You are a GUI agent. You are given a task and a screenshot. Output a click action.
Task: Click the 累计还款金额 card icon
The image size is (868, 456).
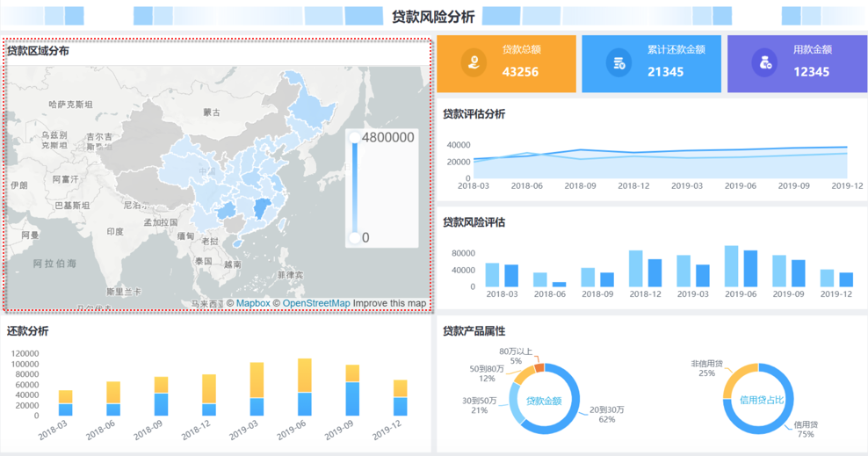click(618, 62)
